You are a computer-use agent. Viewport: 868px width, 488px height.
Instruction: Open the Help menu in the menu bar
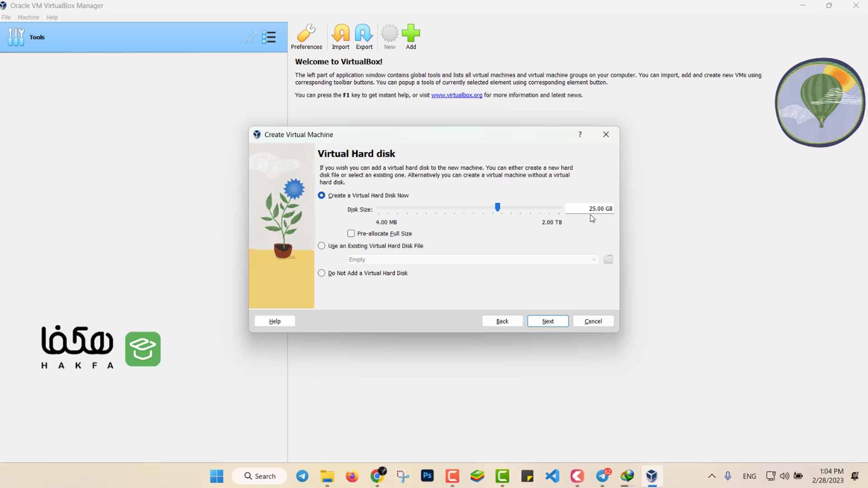pyautogui.click(x=52, y=17)
